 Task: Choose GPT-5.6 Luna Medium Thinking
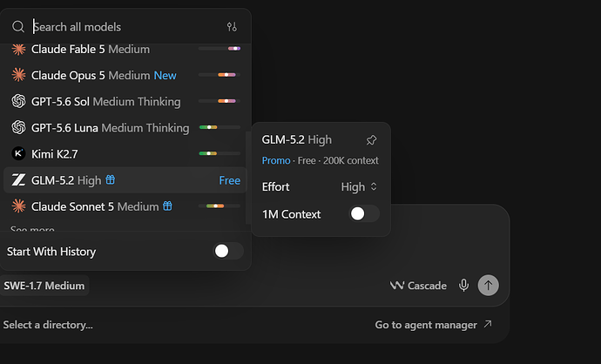click(x=125, y=128)
